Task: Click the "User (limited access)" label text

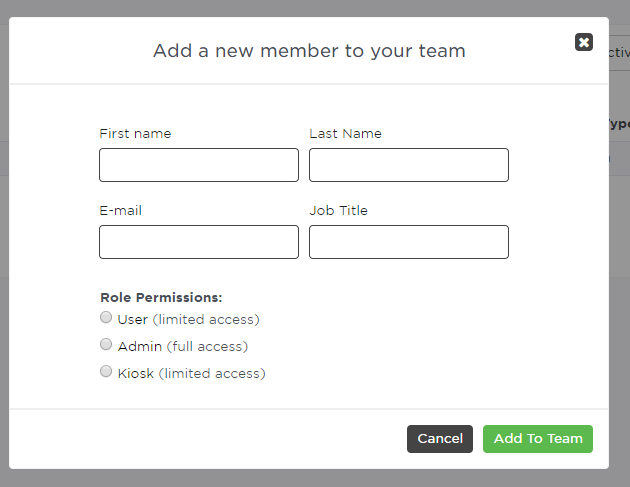Action: tap(188, 320)
